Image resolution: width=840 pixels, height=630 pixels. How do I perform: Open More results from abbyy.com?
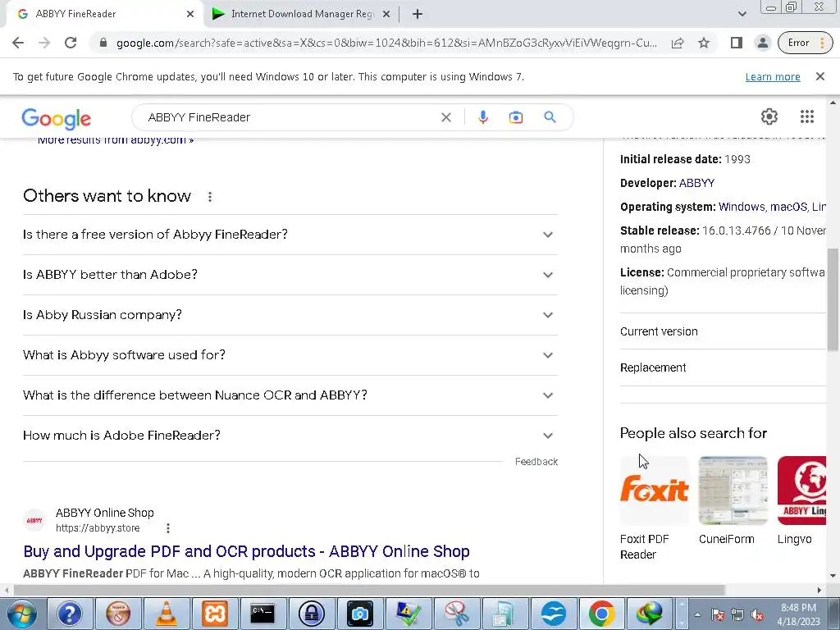click(x=116, y=141)
